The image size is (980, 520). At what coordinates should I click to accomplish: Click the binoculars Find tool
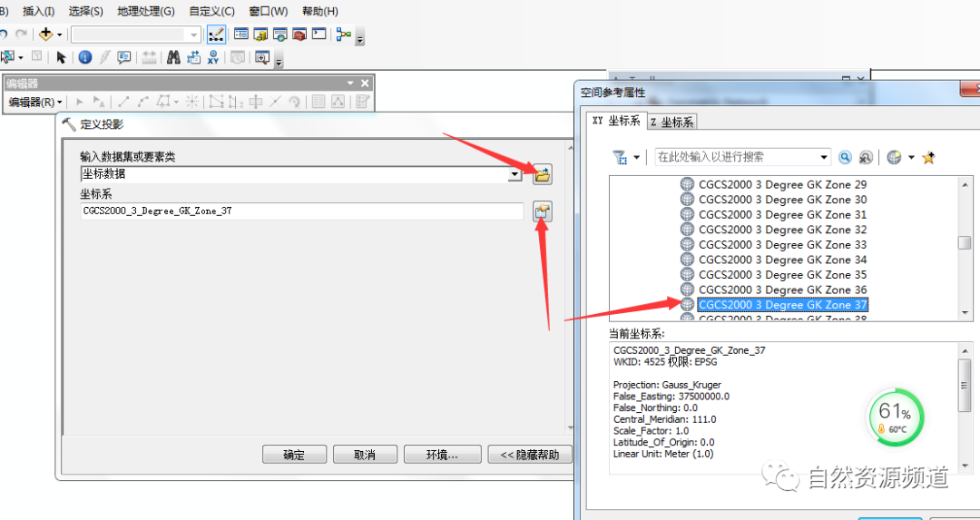click(x=173, y=57)
